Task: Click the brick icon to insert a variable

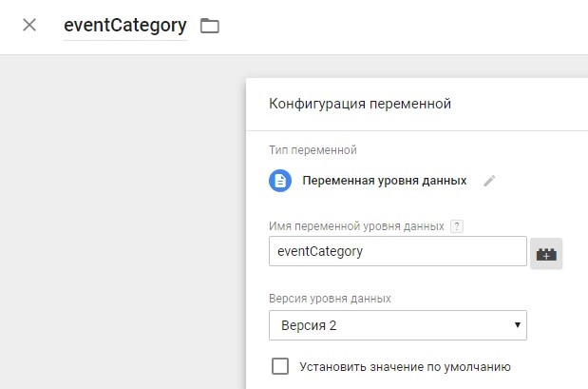Action: (546, 253)
